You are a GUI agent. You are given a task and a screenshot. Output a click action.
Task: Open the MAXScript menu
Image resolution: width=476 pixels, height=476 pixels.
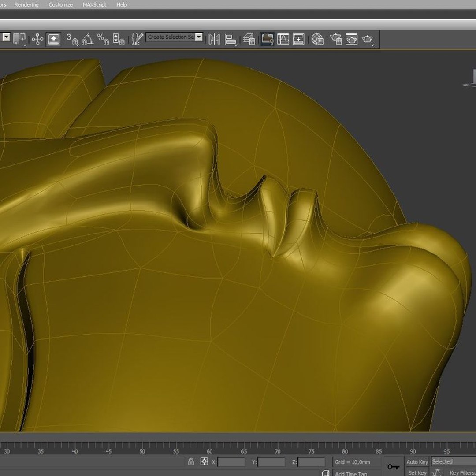[x=94, y=5]
